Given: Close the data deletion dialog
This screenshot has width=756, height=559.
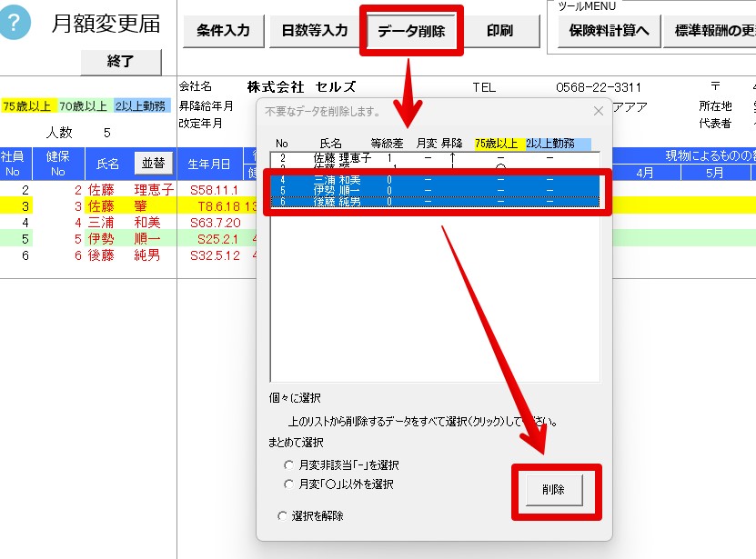Looking at the screenshot, I should (599, 111).
